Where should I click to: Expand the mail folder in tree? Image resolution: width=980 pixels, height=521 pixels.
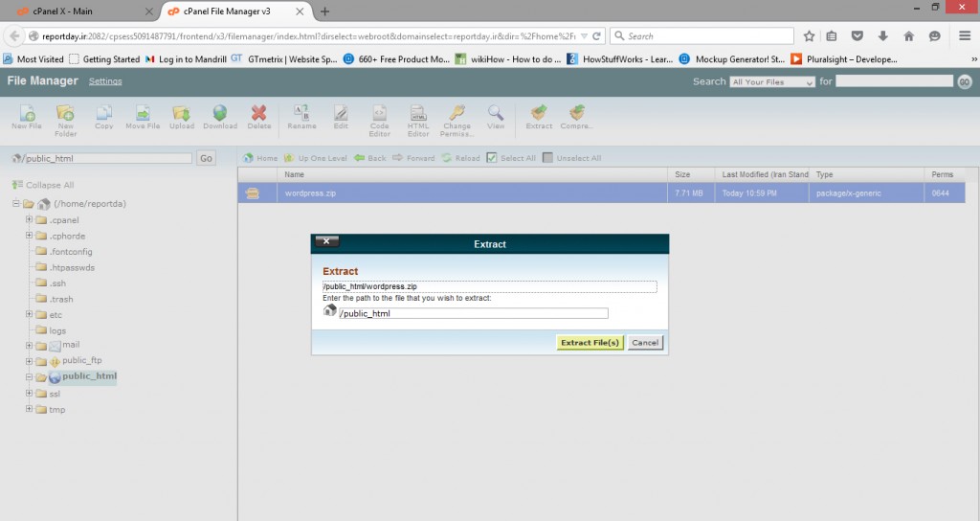click(x=30, y=345)
